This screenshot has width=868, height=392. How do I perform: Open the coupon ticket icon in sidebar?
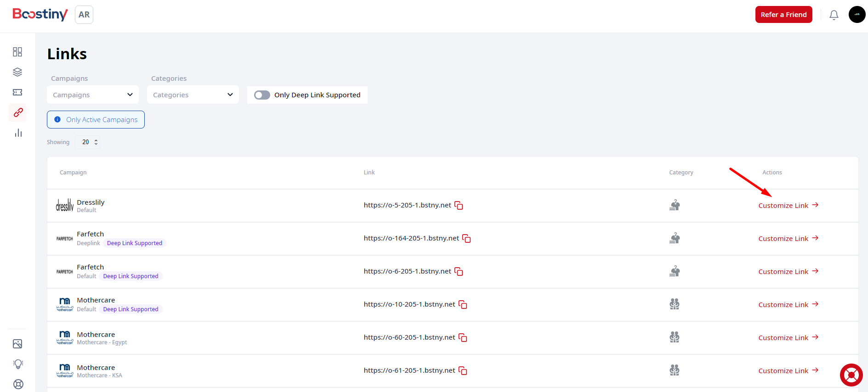pos(17,92)
